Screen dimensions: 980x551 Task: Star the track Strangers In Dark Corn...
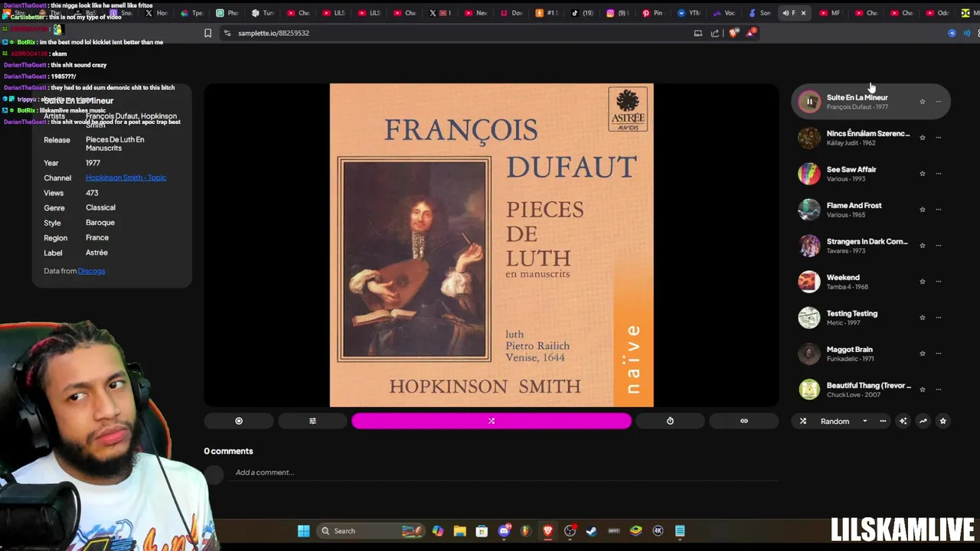(x=923, y=246)
